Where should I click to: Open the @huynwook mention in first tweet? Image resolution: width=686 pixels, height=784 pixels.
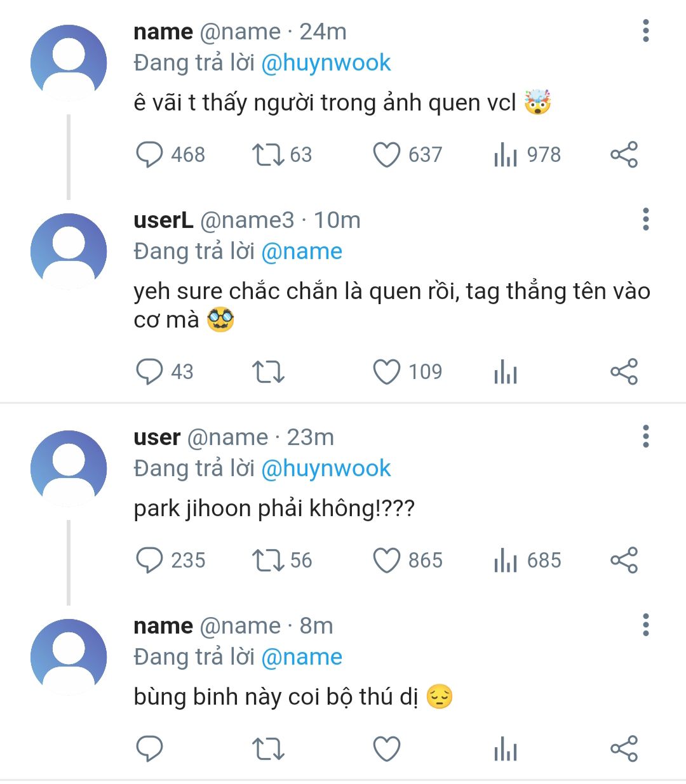click(326, 63)
